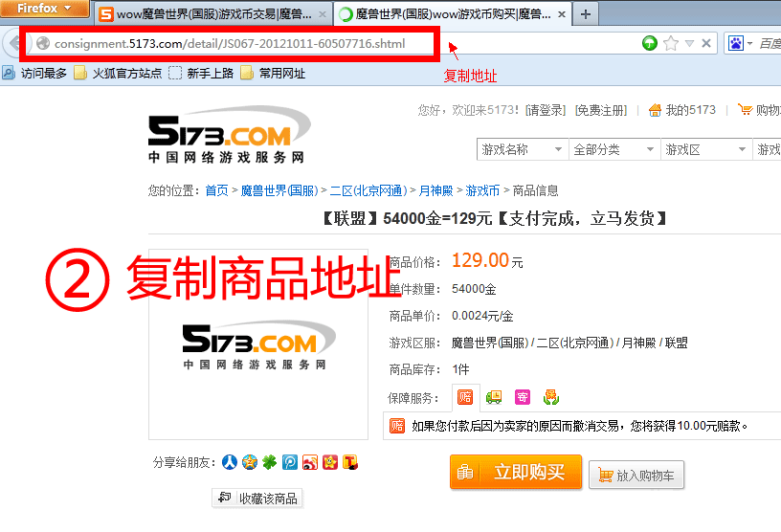The width and height of the screenshot is (781, 532).
Task: Bookmark this page with the star icon
Action: point(671,43)
